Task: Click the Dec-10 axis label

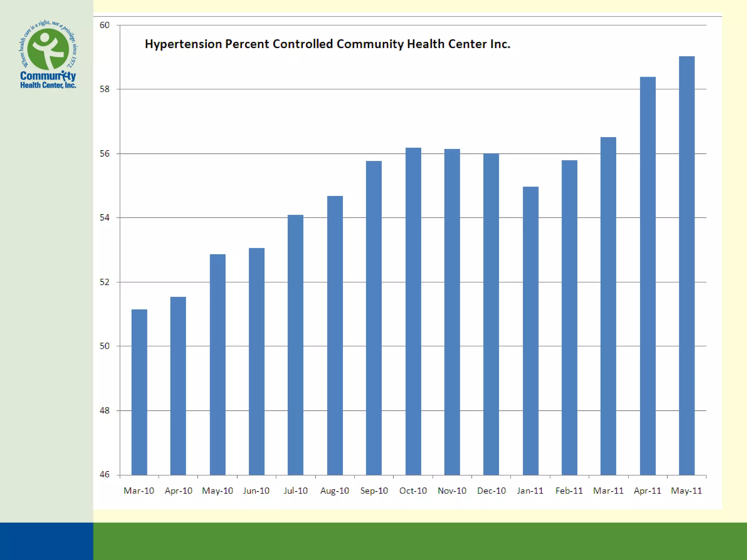Action: [491, 491]
